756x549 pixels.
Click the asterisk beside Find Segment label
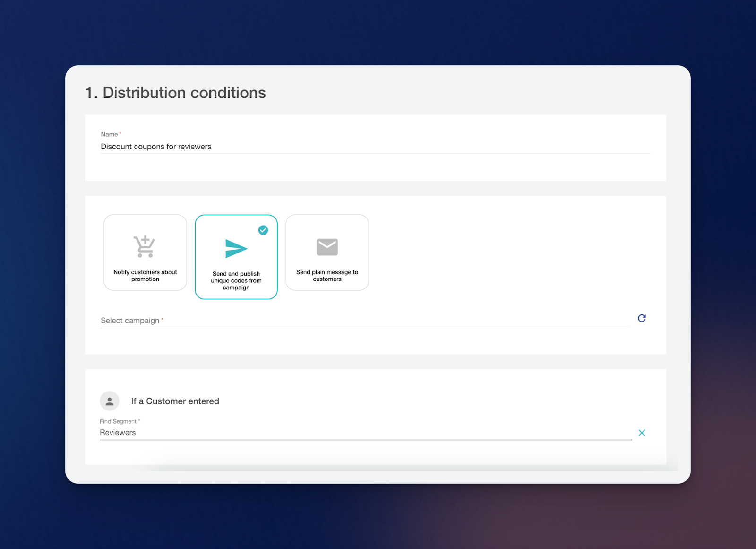coord(139,420)
